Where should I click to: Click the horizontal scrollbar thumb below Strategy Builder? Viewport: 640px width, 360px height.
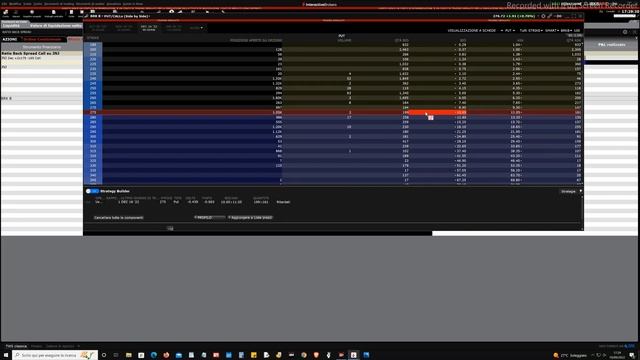[x=170, y=228]
